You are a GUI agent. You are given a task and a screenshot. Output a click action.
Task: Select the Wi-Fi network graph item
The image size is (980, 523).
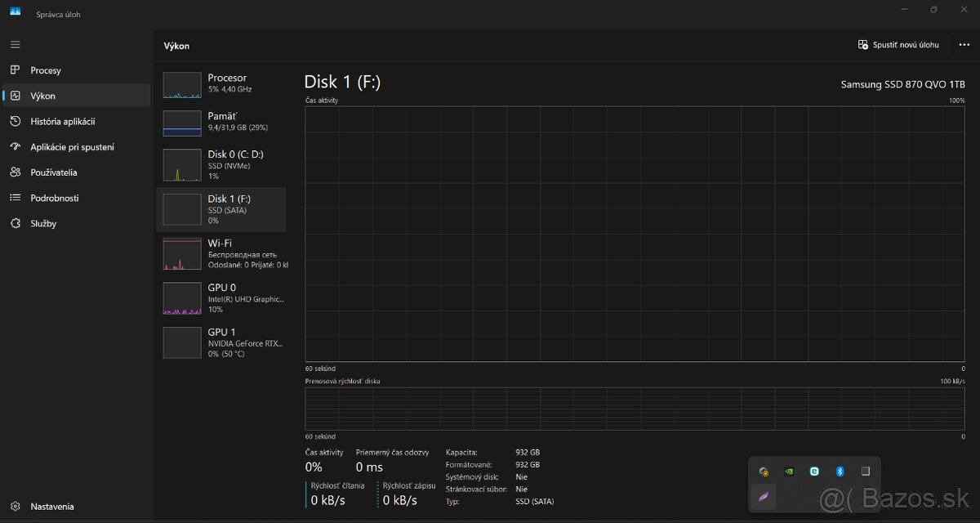(x=221, y=253)
